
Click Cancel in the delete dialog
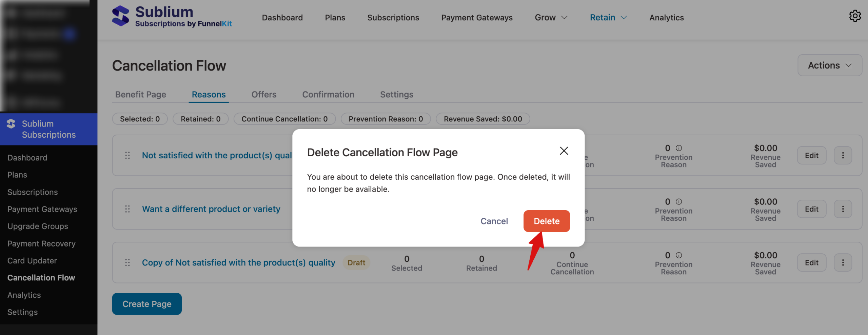point(494,221)
